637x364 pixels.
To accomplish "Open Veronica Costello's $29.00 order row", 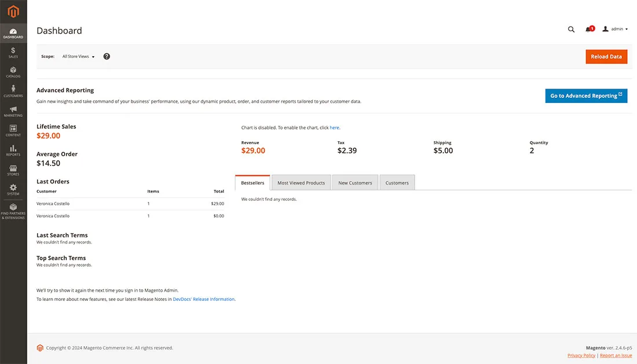I will pyautogui.click(x=130, y=204).
